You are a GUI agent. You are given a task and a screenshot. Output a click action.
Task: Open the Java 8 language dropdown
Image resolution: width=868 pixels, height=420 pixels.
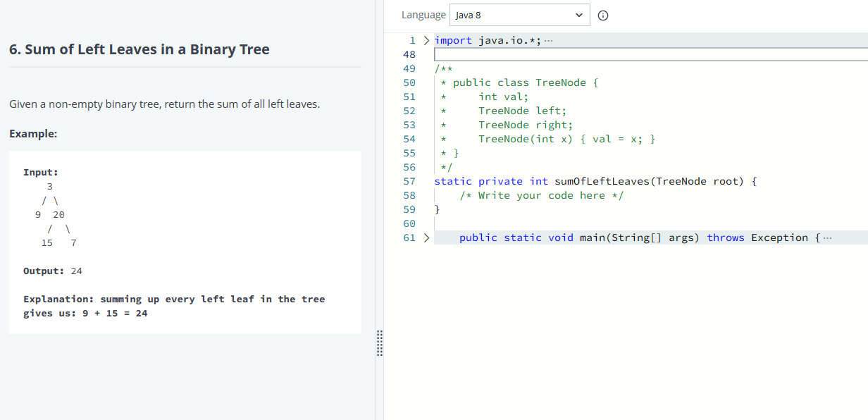[519, 14]
